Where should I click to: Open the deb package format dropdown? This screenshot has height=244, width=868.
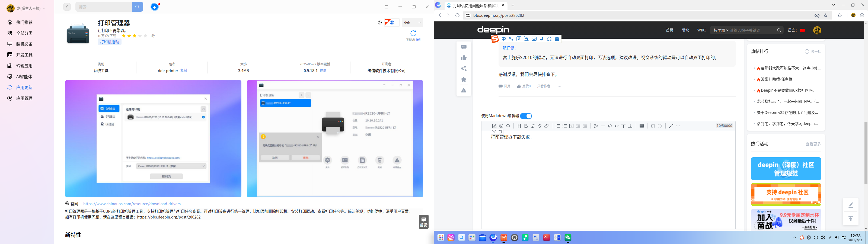[x=412, y=23]
